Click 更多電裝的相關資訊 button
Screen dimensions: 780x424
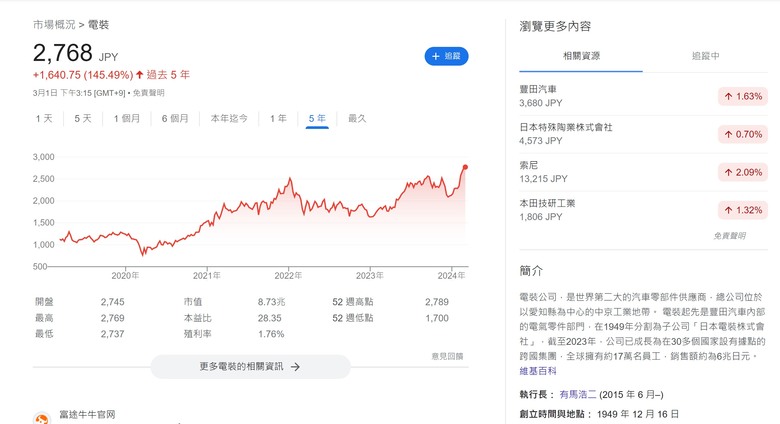(x=250, y=367)
